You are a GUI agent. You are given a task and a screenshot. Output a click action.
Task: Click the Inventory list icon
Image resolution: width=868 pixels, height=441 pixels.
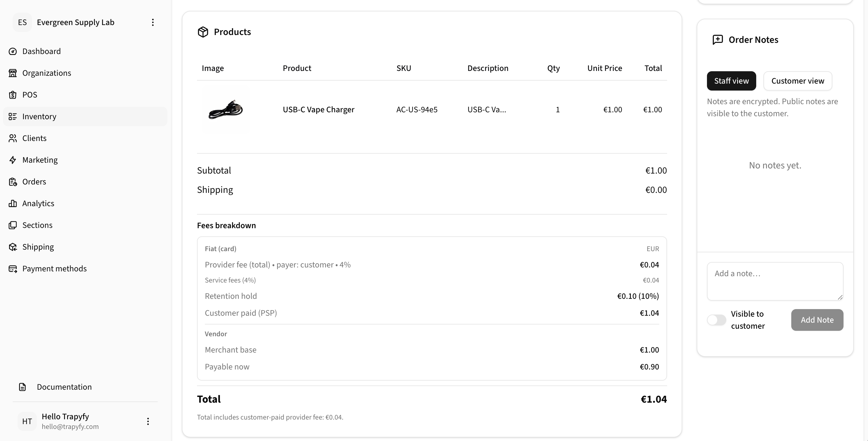pyautogui.click(x=13, y=117)
